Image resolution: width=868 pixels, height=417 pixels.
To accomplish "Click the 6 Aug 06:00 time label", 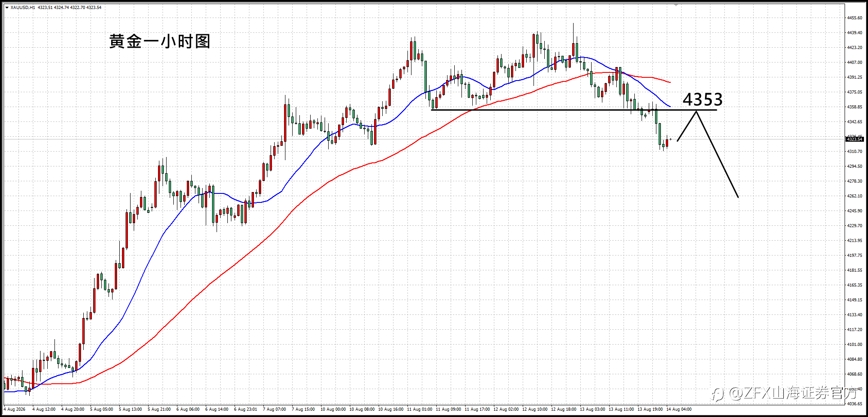I will tap(188, 409).
